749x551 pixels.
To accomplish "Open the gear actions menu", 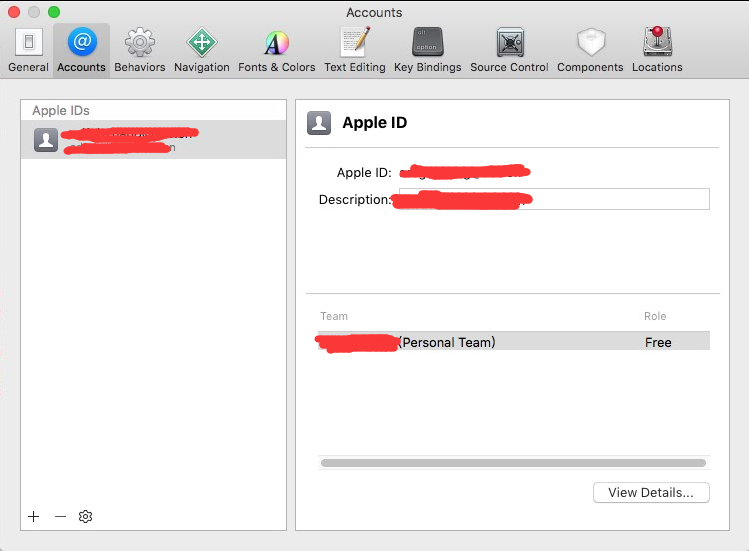I will click(86, 516).
